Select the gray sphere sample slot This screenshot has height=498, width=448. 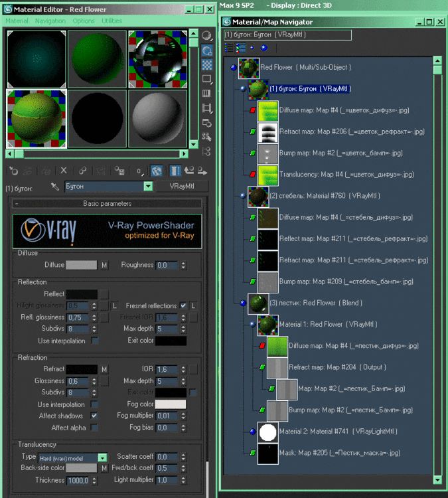(158, 119)
